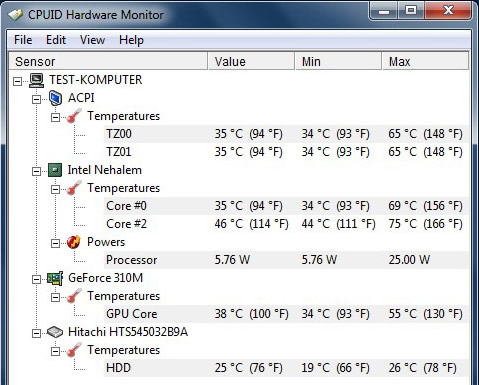
Task: Collapse the Intel Nehalem node
Action: tap(36, 171)
